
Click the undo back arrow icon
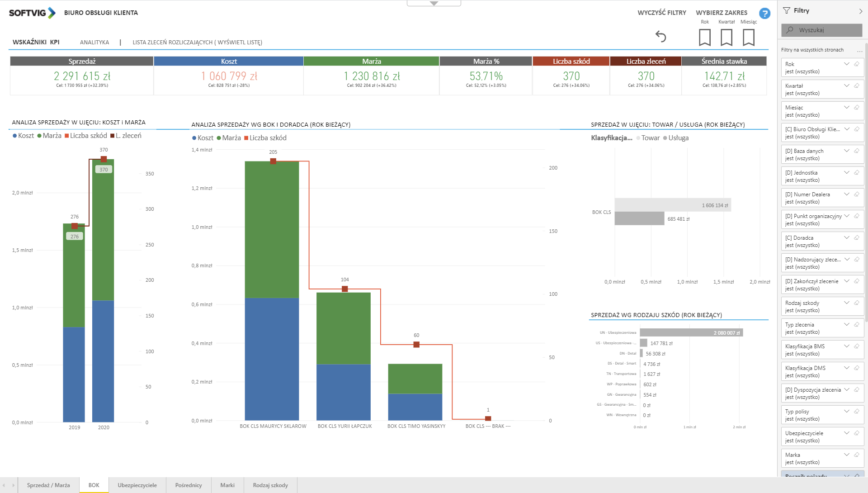pyautogui.click(x=661, y=37)
